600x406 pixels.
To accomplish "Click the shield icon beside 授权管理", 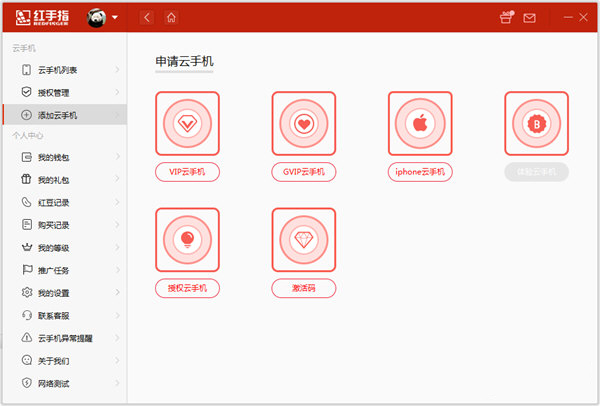I will 26,92.
